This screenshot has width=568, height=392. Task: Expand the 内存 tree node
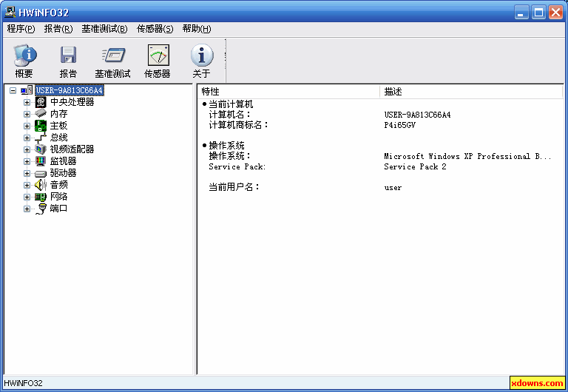[27, 114]
